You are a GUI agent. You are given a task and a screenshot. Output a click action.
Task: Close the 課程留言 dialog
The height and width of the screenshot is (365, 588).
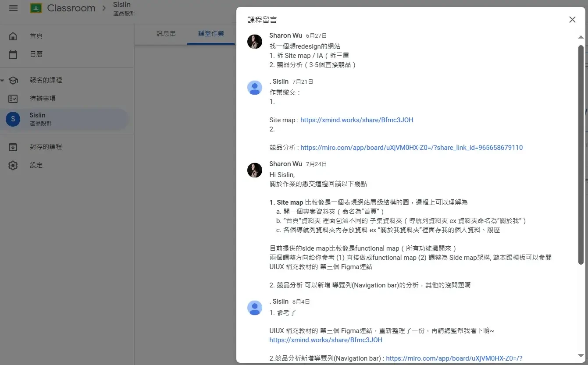[572, 20]
